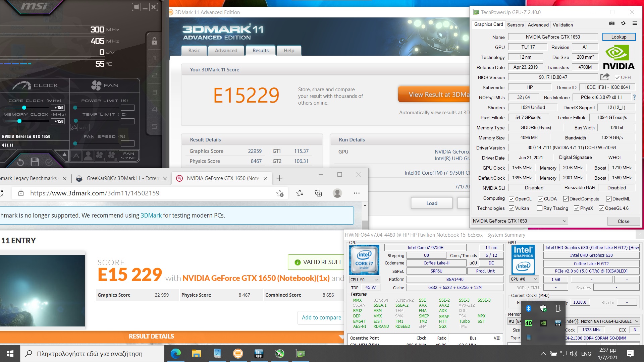Open the CPU #0 dropdown in HWiNFO
Screen dimensions: 644x362
tap(365, 280)
